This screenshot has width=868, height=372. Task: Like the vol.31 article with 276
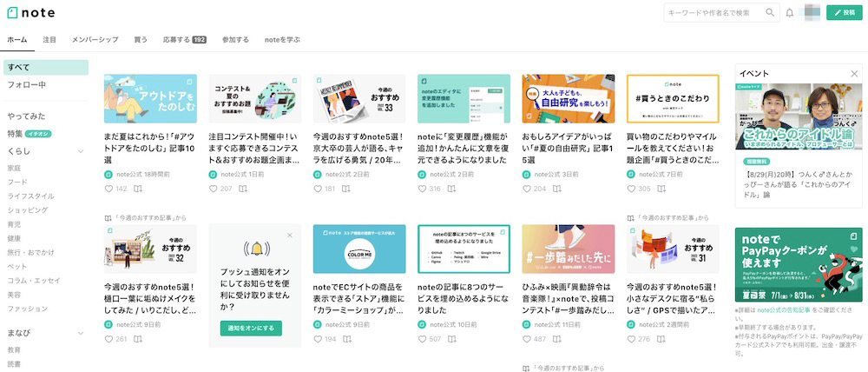tap(632, 339)
